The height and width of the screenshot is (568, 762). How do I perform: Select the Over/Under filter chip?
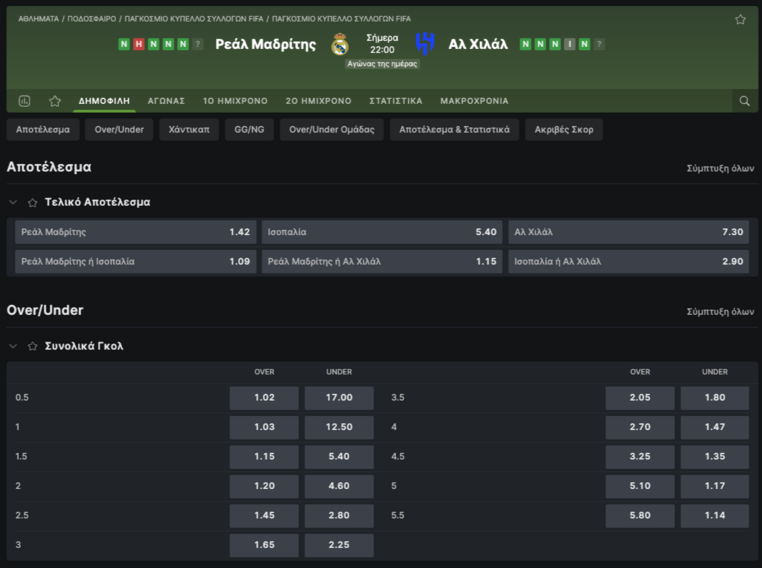tap(119, 130)
